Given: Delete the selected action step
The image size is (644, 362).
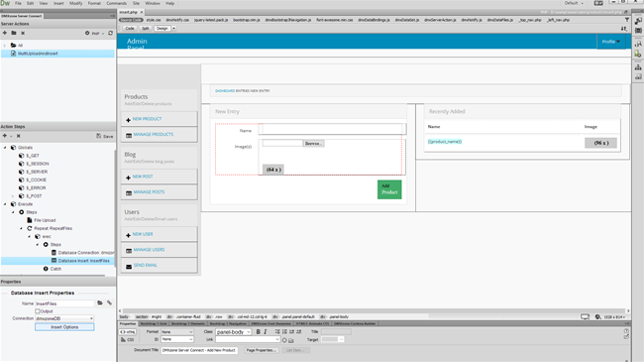Looking at the screenshot, I should pyautogui.click(x=19, y=136).
